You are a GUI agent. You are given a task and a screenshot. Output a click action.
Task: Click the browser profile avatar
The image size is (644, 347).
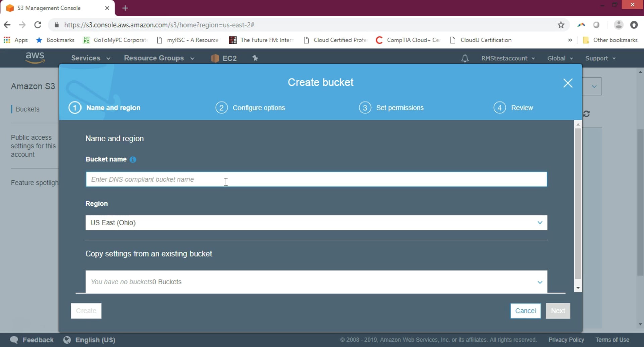pyautogui.click(x=619, y=25)
